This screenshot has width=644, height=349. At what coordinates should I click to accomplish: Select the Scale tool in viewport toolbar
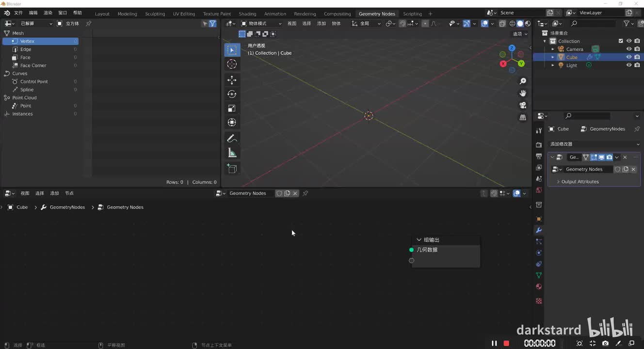click(x=232, y=108)
